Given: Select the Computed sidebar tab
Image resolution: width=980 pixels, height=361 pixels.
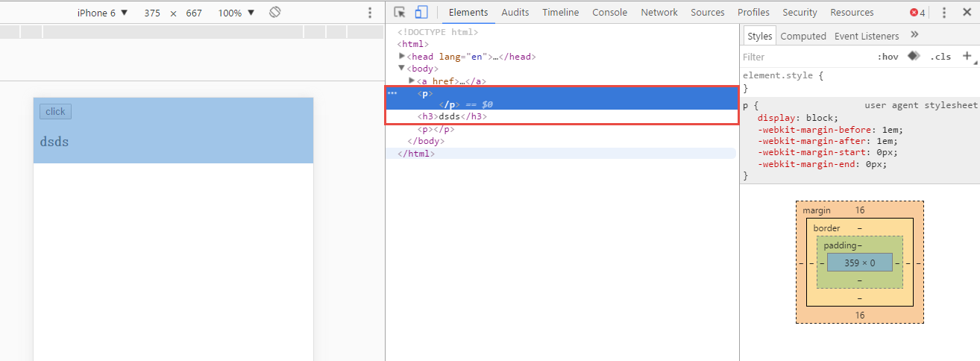Looking at the screenshot, I should point(803,36).
